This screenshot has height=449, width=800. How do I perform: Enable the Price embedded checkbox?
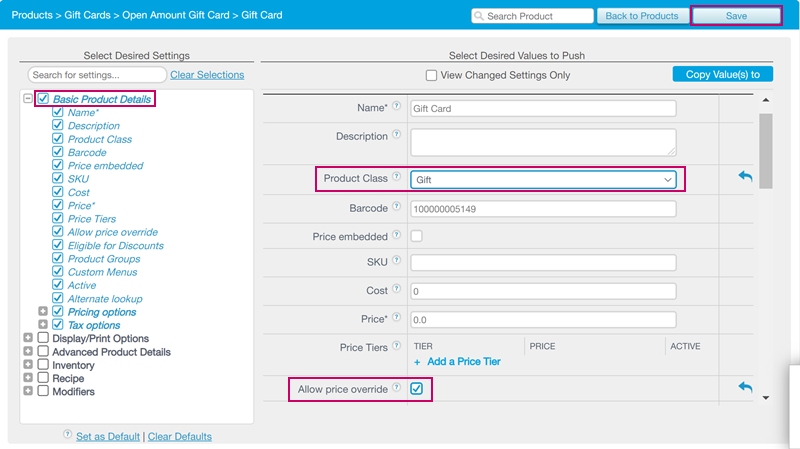[x=417, y=236]
